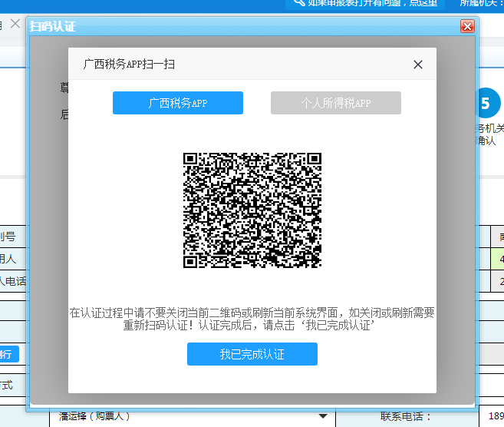
Task: Click the 扫码认证 window title
Action: tap(53, 26)
